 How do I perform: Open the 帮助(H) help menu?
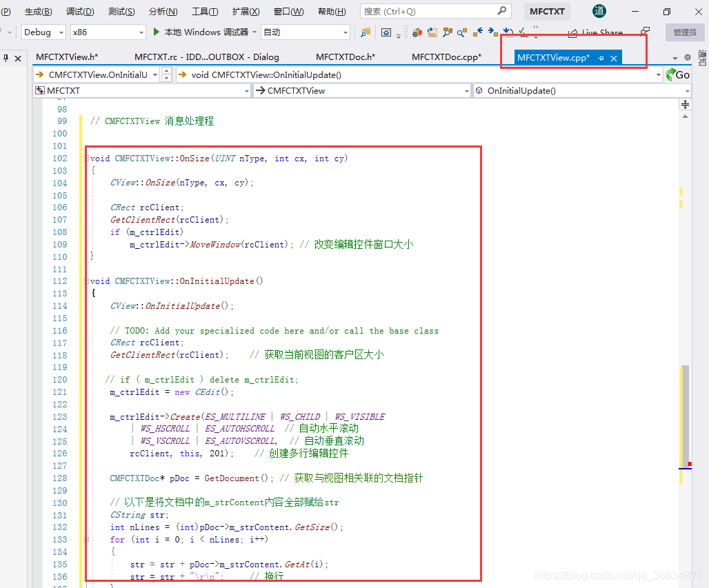[x=332, y=11]
